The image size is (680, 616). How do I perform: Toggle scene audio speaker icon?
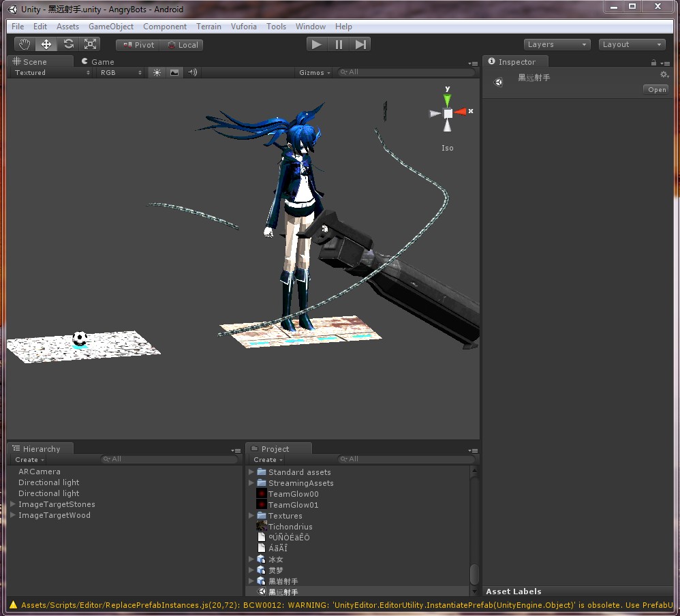click(192, 72)
